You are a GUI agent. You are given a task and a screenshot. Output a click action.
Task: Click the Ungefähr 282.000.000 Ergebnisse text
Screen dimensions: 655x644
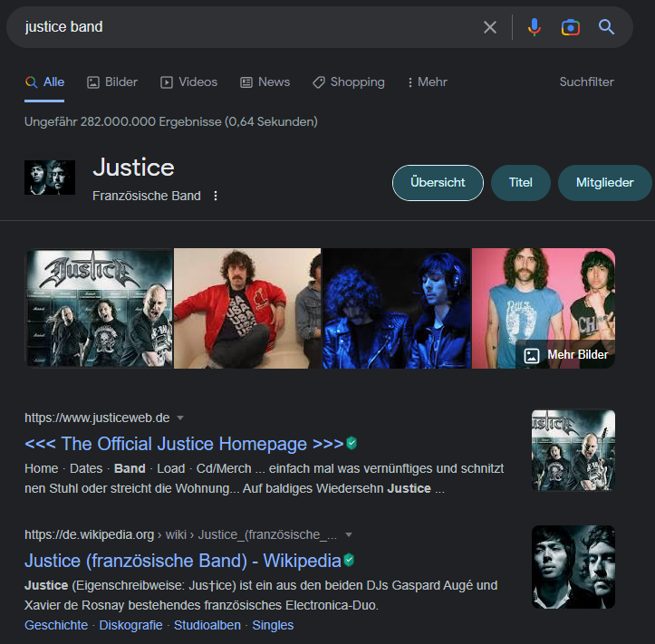click(171, 121)
